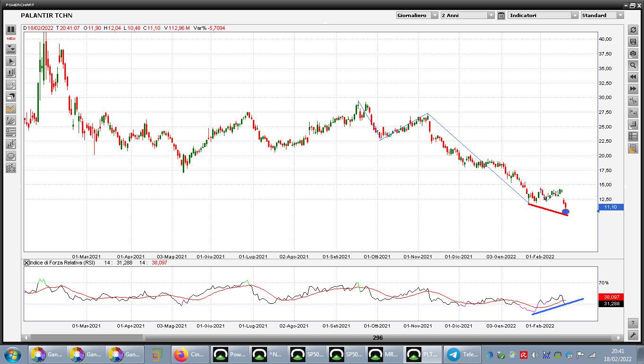Open settings with the wrench icon
This screenshot has height=364, width=644.
coord(633,335)
